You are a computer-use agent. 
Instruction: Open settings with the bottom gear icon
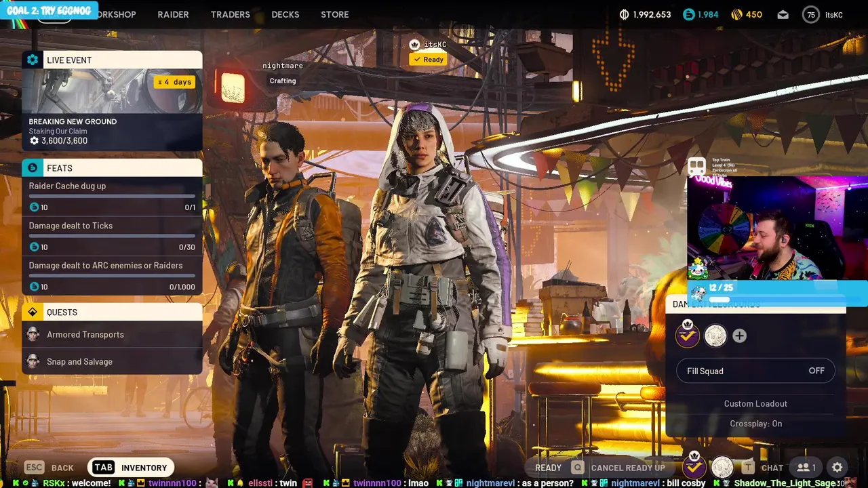click(837, 467)
